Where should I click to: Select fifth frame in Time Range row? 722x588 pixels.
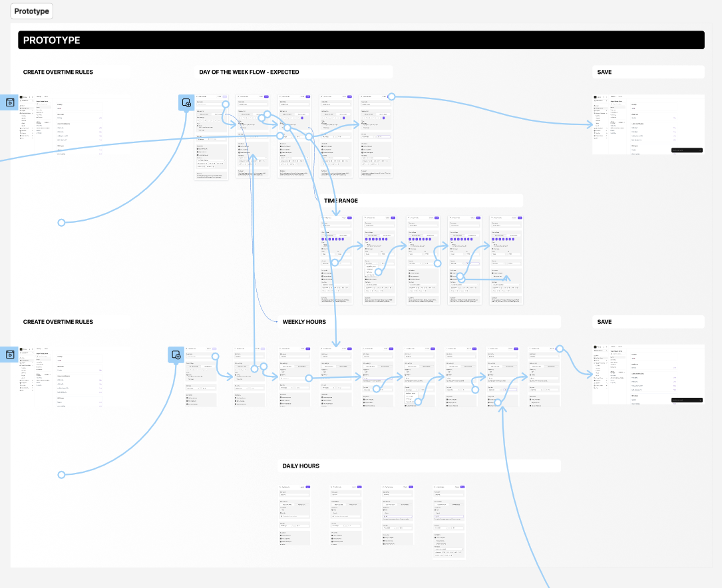[506, 260]
